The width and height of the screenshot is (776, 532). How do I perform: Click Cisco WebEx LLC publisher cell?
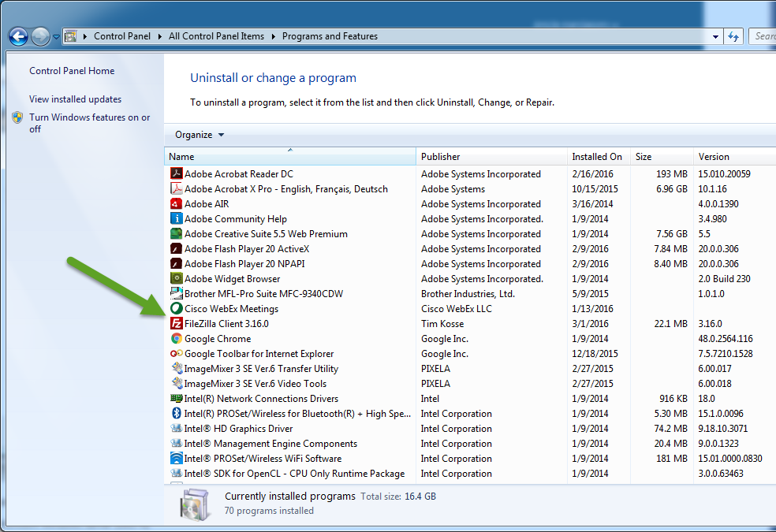[457, 308]
